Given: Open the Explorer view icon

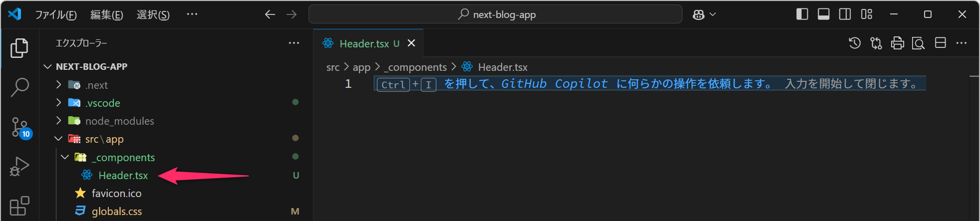Looking at the screenshot, I should point(19,48).
